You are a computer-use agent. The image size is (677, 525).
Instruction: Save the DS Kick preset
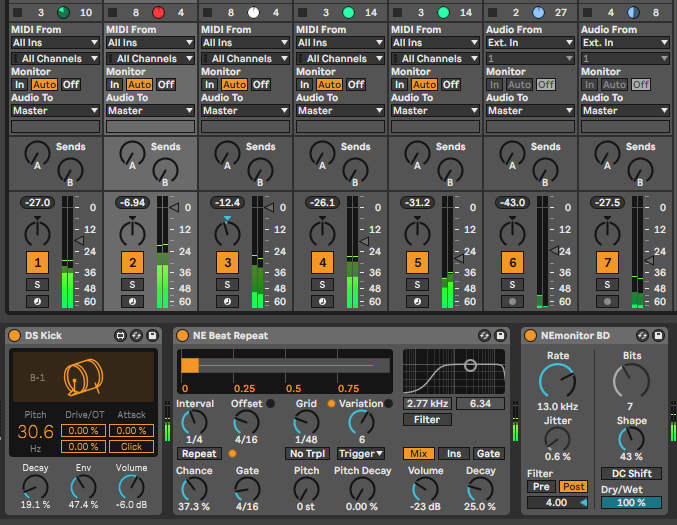point(152,336)
